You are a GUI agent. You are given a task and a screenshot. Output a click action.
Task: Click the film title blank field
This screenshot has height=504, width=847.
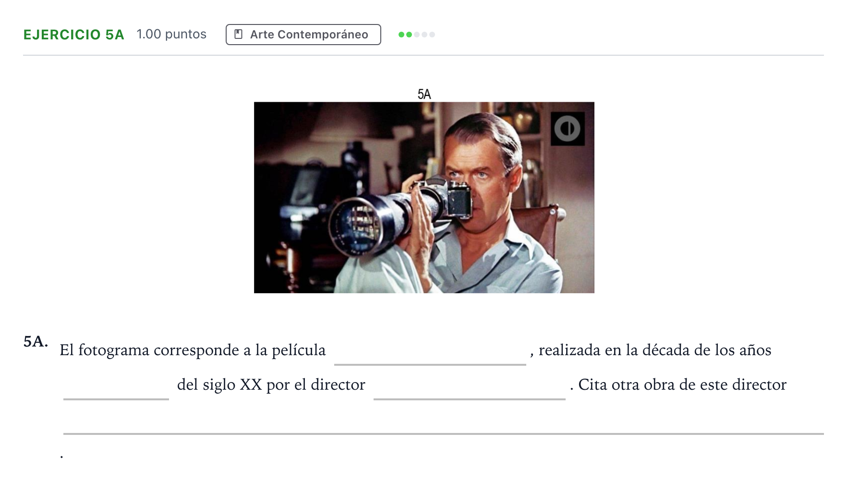[x=430, y=351]
